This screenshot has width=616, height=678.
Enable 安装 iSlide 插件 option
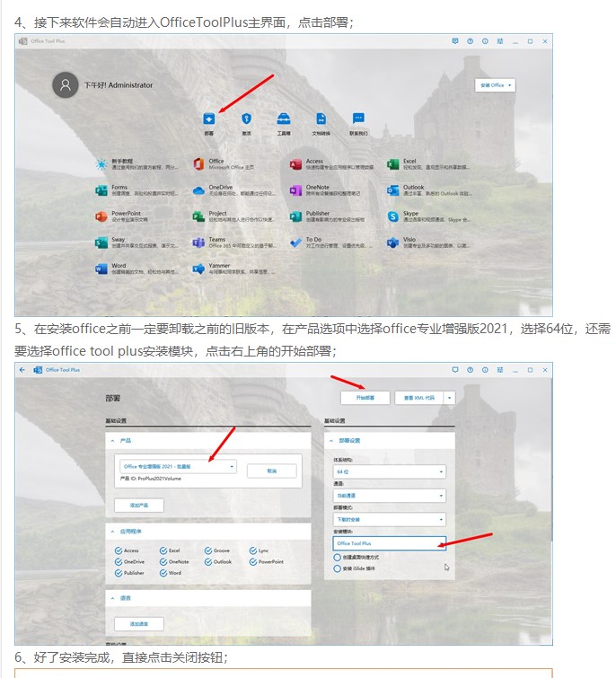click(x=337, y=568)
